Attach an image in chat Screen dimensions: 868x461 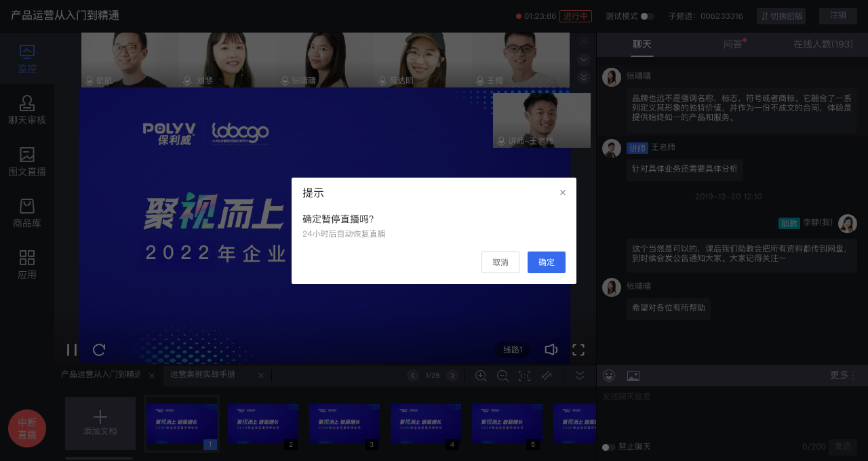click(x=633, y=376)
